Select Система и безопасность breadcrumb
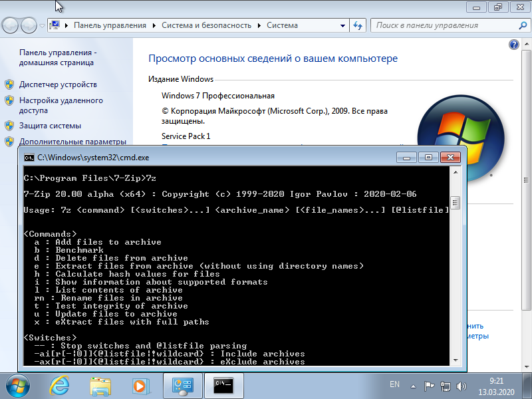532x399 pixels. 206,25
